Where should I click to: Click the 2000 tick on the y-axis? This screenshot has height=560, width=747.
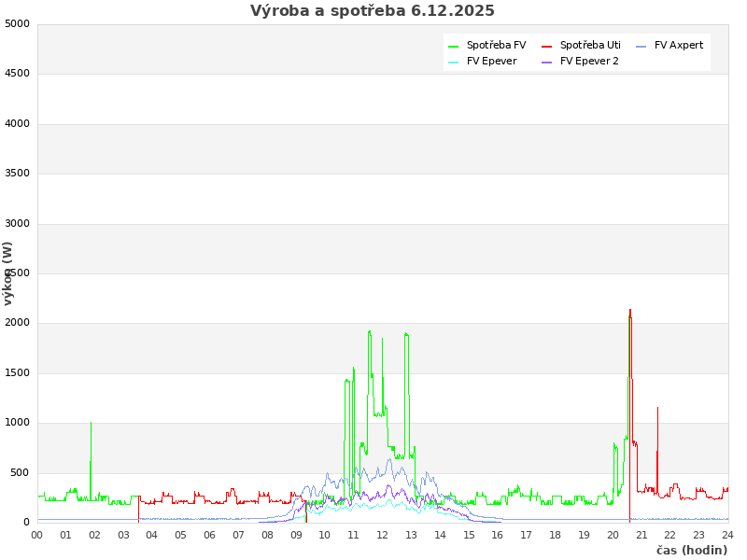[x=17, y=323]
